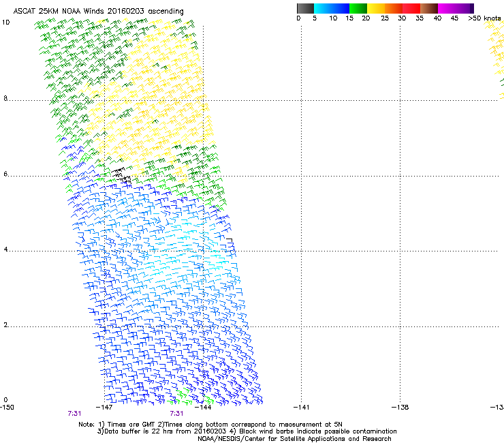
Task: Click the longitude label -141
Action: [301, 408]
